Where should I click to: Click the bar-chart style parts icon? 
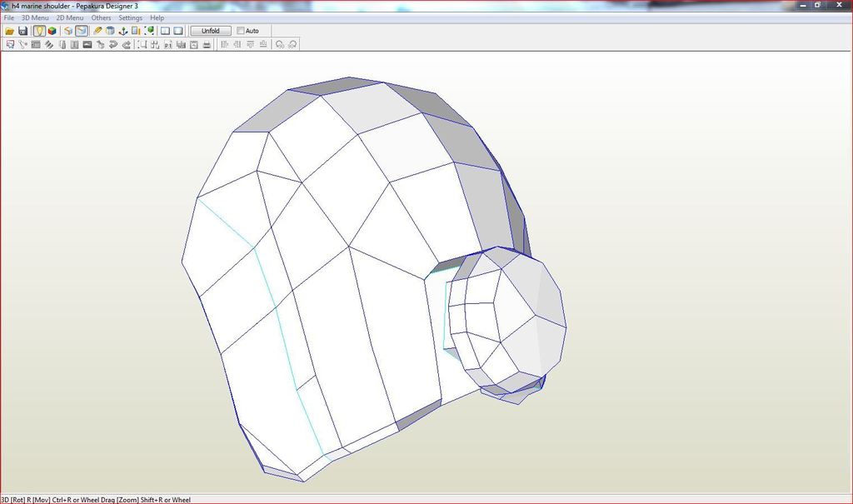[x=181, y=45]
